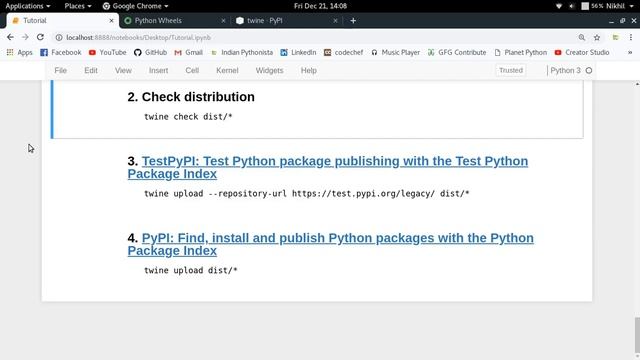This screenshot has height=360, width=640.
Task: Open the LinkedIn bookmark
Action: [298, 52]
